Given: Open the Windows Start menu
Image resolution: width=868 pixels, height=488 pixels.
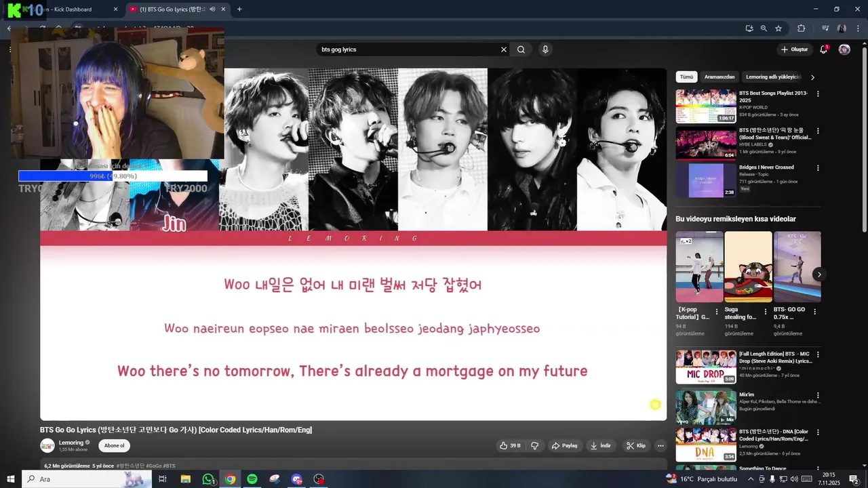Looking at the screenshot, I should [10, 479].
